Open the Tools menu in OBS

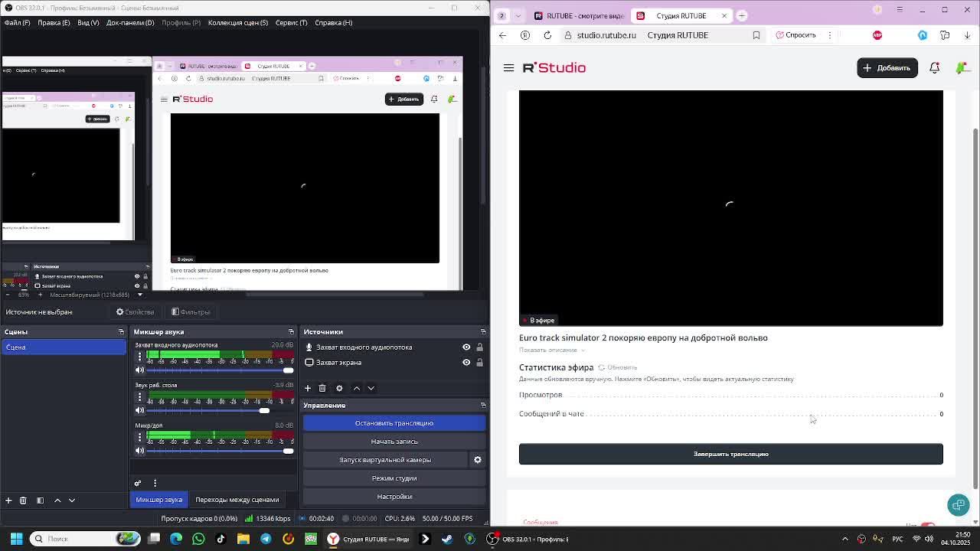pos(291,23)
